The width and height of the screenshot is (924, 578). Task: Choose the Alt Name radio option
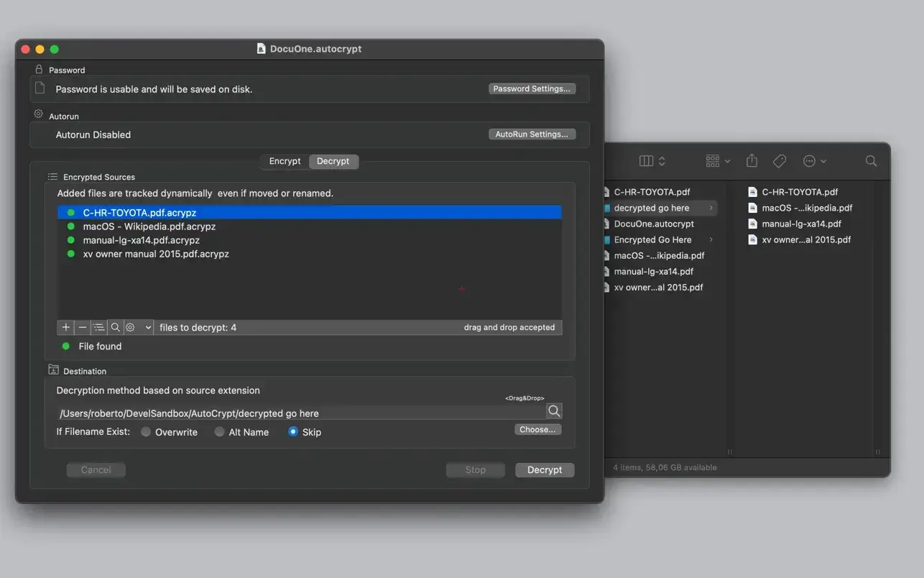tap(220, 432)
